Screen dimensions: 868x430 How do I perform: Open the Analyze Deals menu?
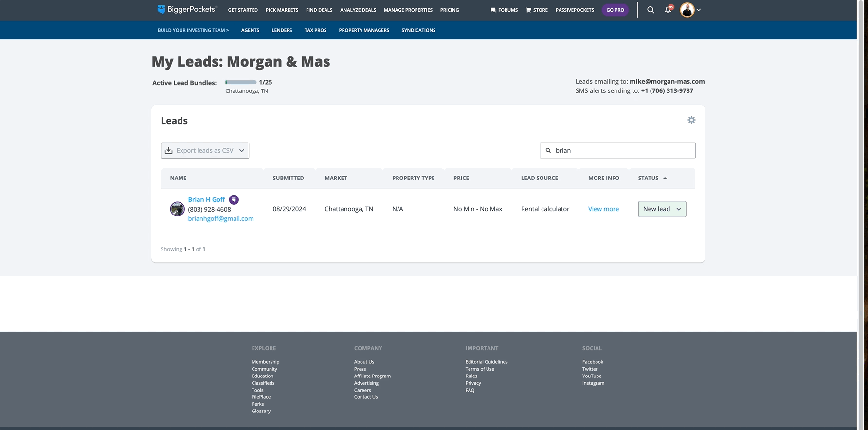pyautogui.click(x=358, y=10)
